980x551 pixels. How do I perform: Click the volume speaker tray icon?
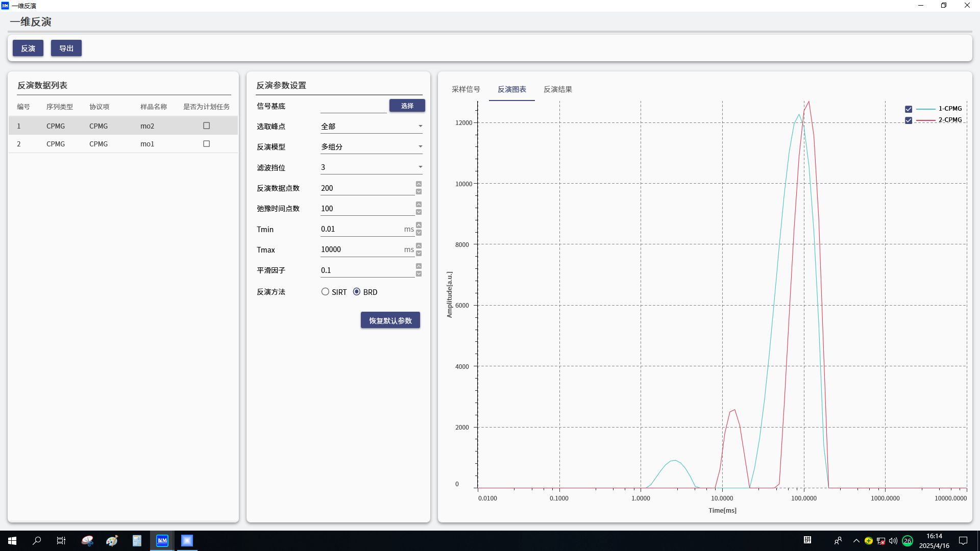893,541
